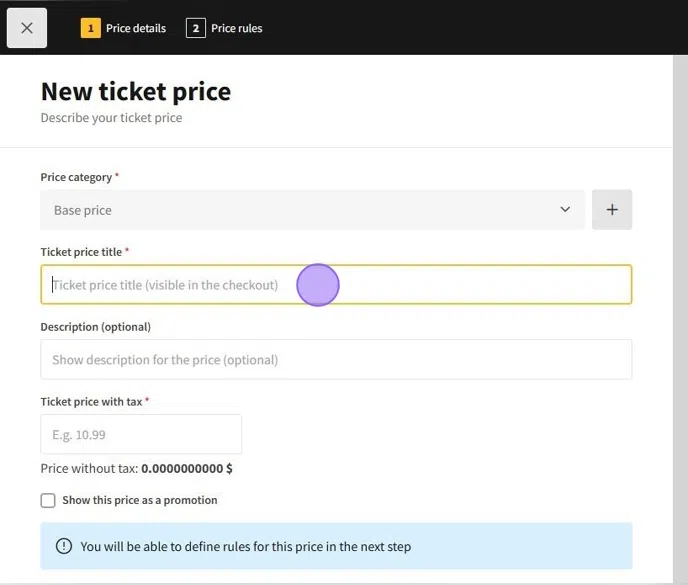Close the new ticket price dialog
Viewport: 688px width, 585px height.
coord(27,28)
